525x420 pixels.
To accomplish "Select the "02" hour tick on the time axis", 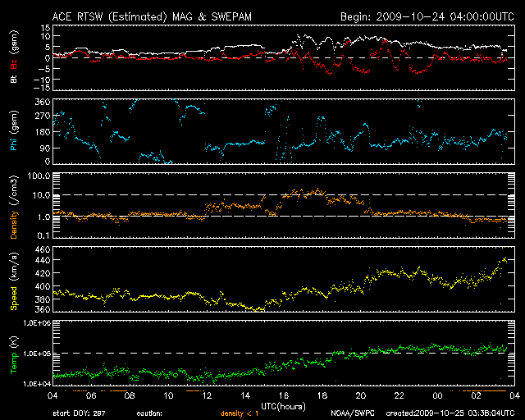I will tap(476, 396).
